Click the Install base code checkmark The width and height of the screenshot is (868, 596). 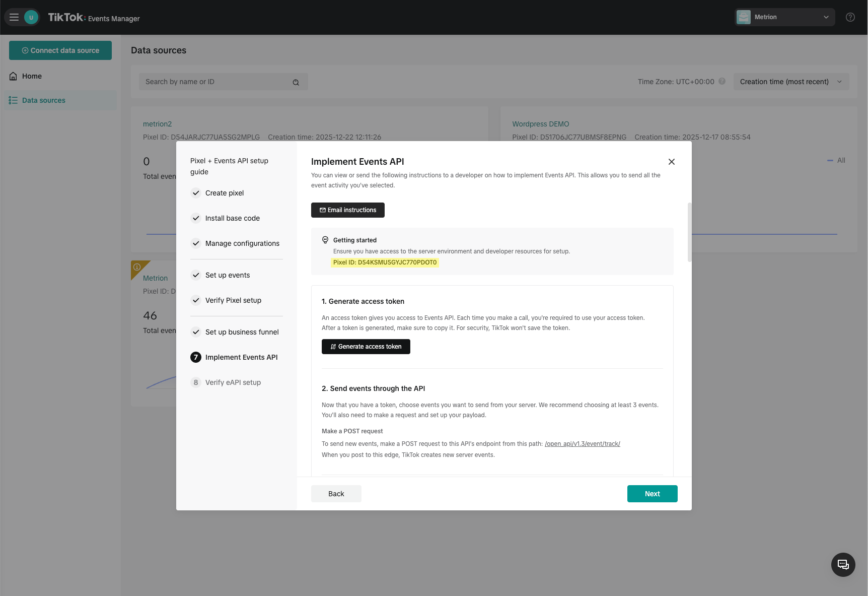coord(196,218)
